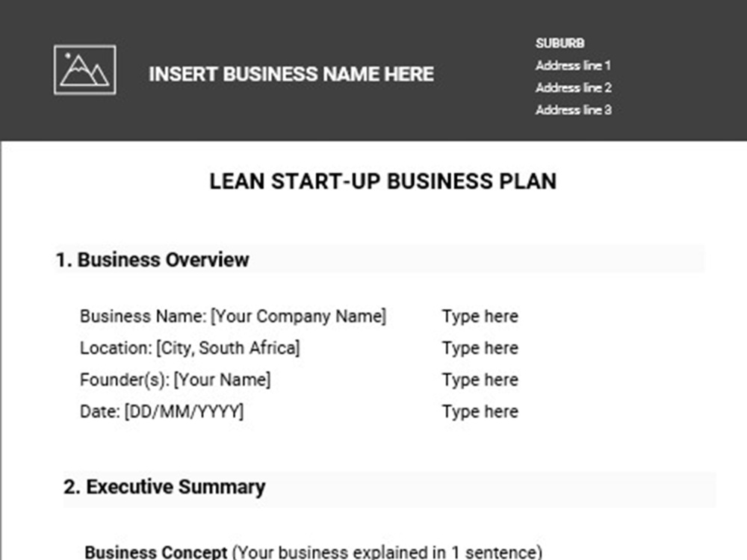Click Address line 3 in header
The height and width of the screenshot is (560, 747).
pyautogui.click(x=574, y=110)
